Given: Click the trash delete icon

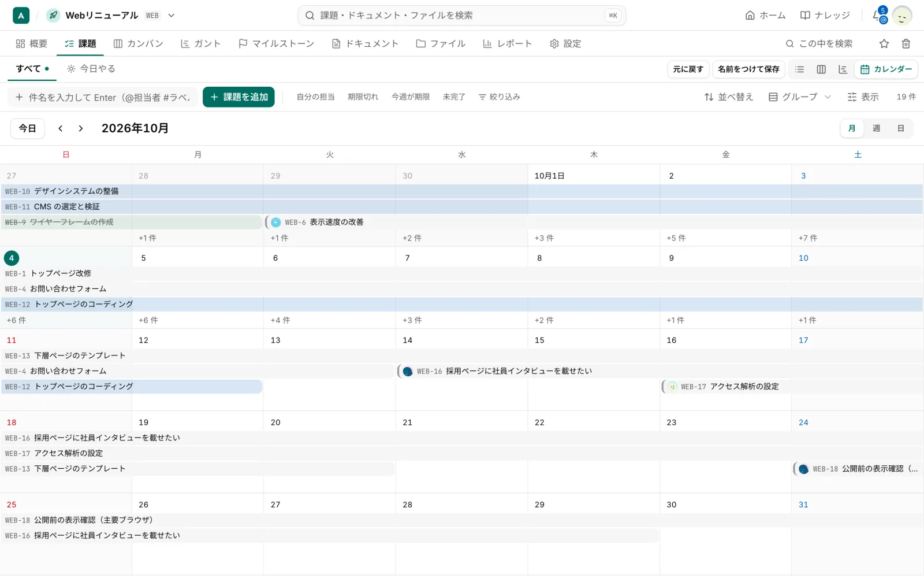Looking at the screenshot, I should click(906, 44).
